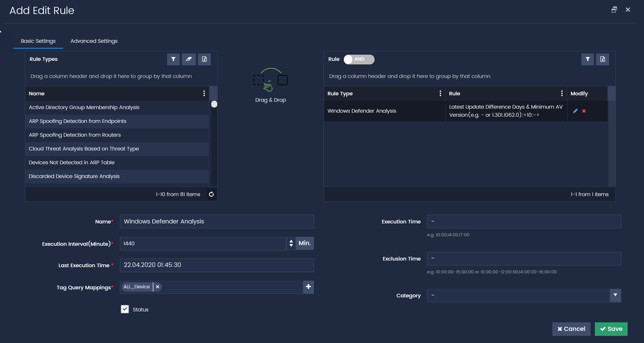Open Rule column options menu
This screenshot has width=644, height=343.
coord(562,93)
